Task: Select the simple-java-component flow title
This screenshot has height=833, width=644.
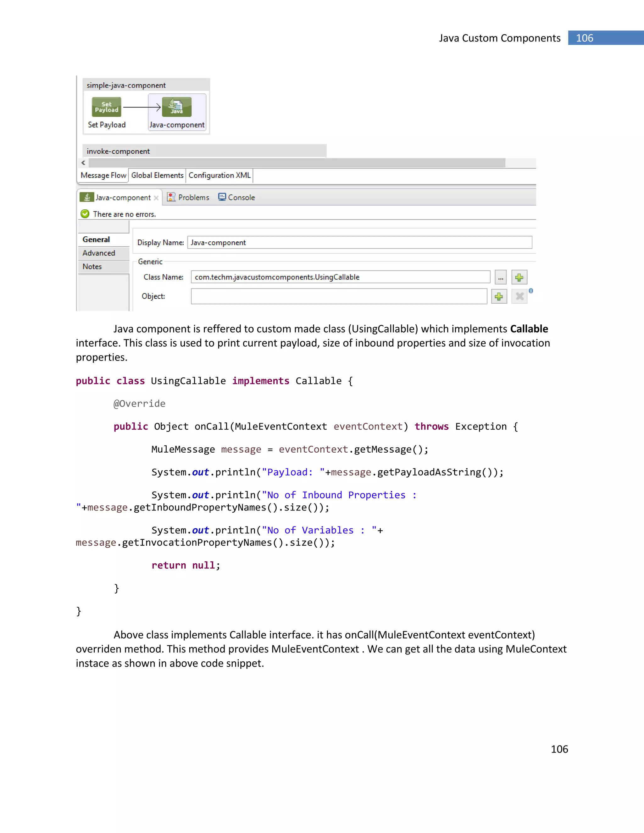Action: (126, 86)
